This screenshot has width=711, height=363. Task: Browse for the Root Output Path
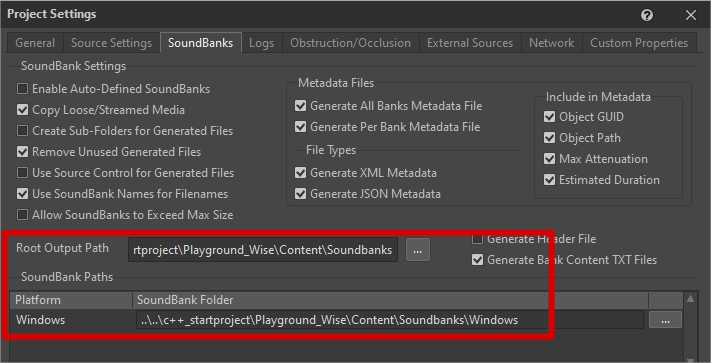[418, 250]
